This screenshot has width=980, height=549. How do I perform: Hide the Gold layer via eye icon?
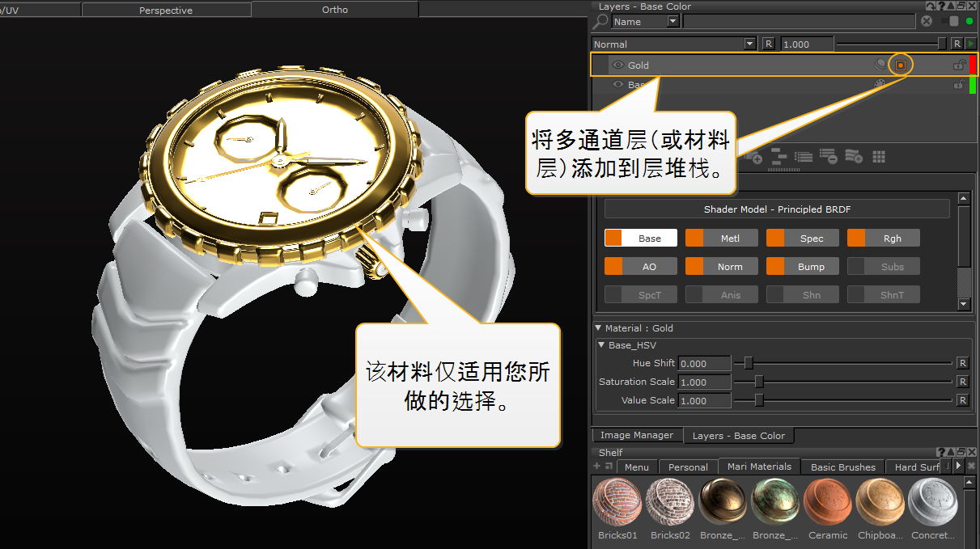click(x=618, y=65)
